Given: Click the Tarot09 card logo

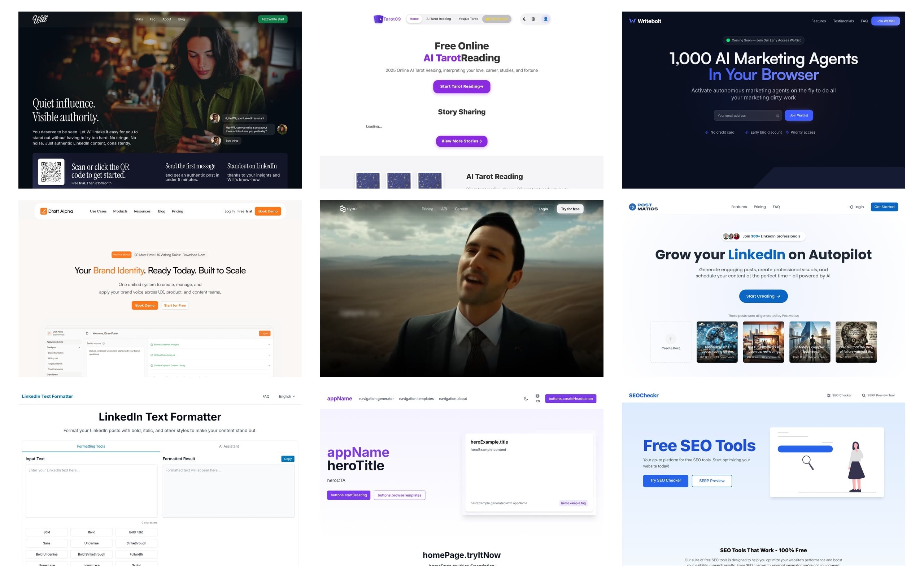Looking at the screenshot, I should tap(378, 19).
